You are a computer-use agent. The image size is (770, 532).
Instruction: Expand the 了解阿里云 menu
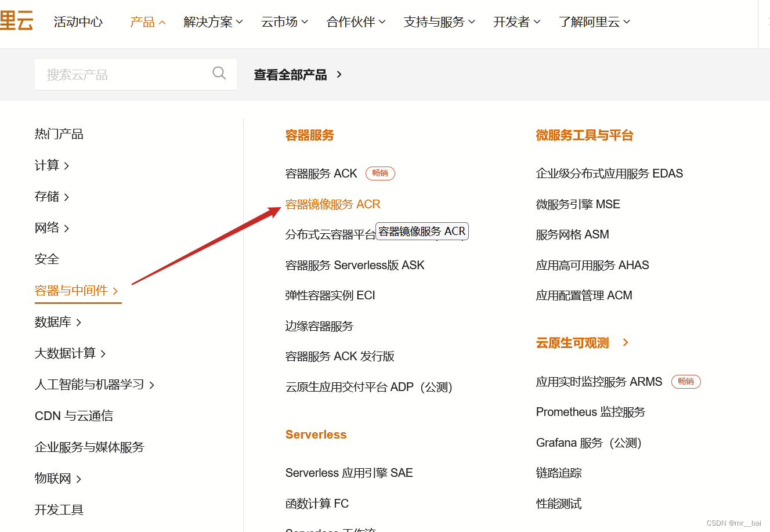(x=594, y=22)
